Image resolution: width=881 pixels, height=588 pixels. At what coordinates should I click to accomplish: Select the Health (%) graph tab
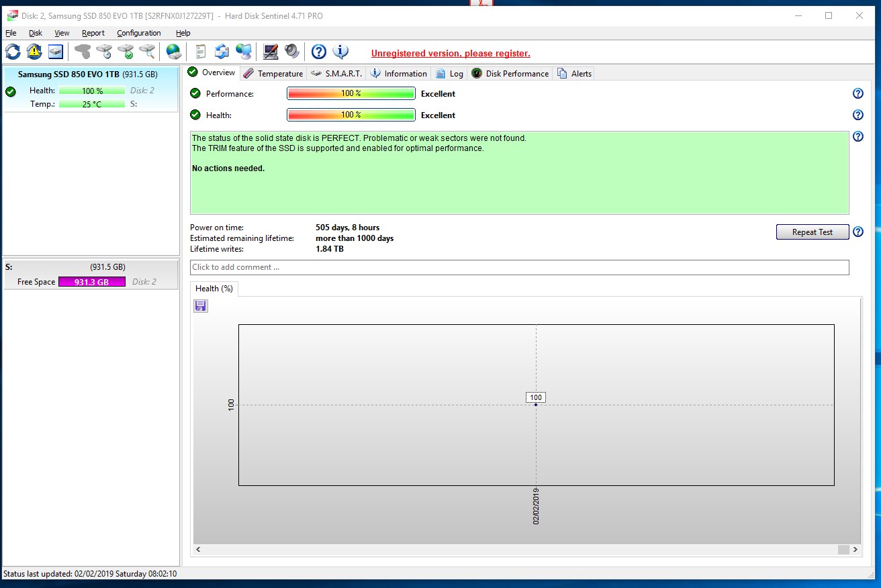(x=214, y=289)
